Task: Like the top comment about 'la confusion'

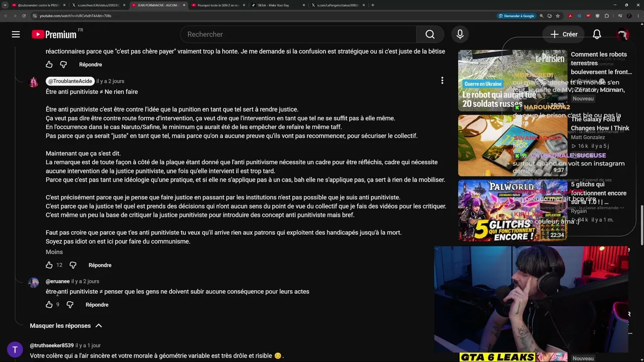Action: pos(49,64)
